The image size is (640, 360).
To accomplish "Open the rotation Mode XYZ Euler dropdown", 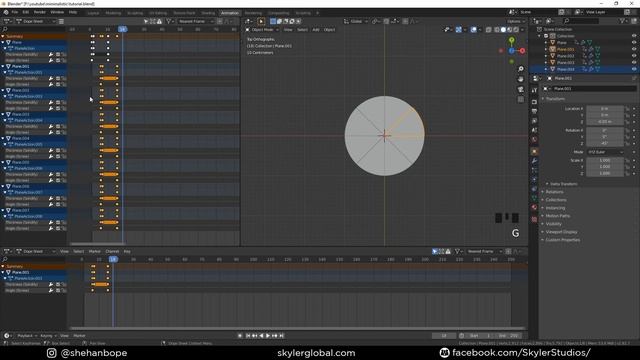I will pyautogui.click(x=605, y=152).
